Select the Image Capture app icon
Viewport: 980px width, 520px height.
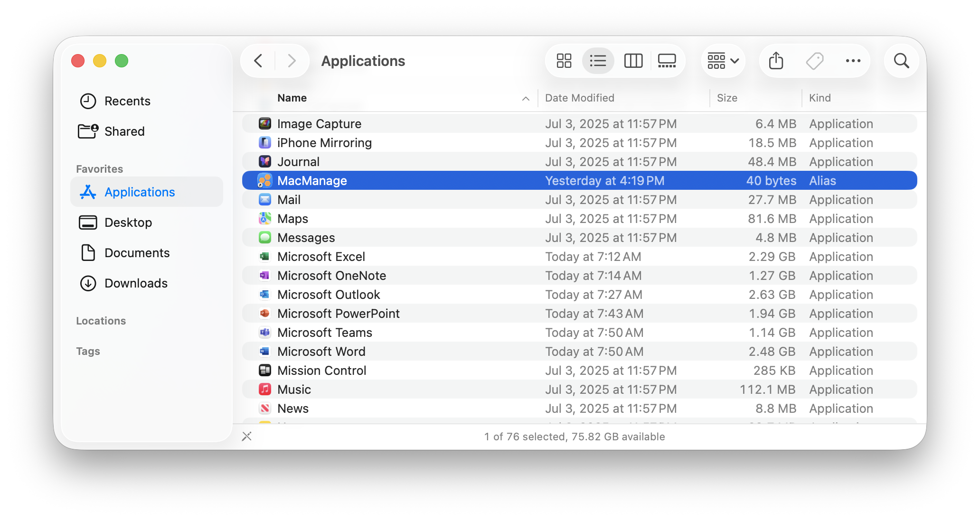point(265,124)
